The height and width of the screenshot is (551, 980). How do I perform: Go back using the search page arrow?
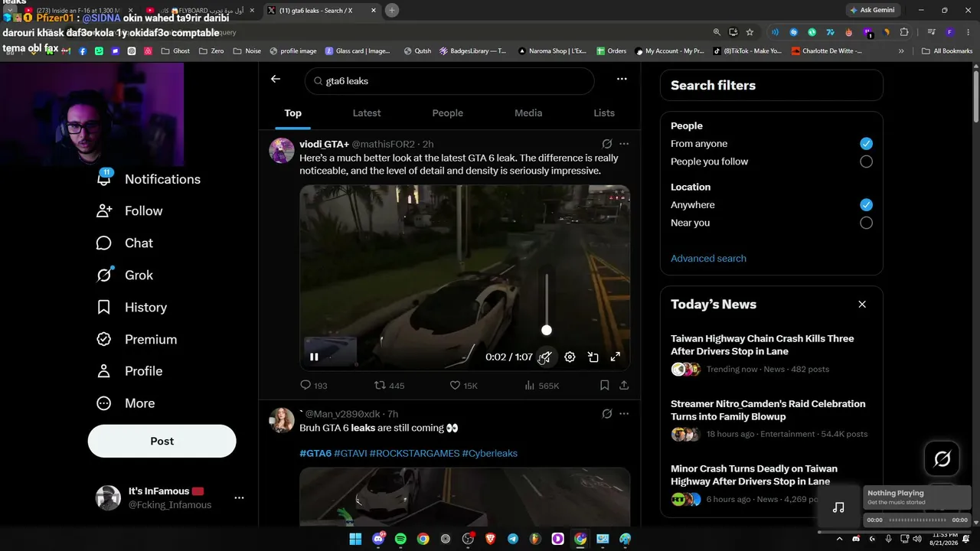[x=276, y=79]
